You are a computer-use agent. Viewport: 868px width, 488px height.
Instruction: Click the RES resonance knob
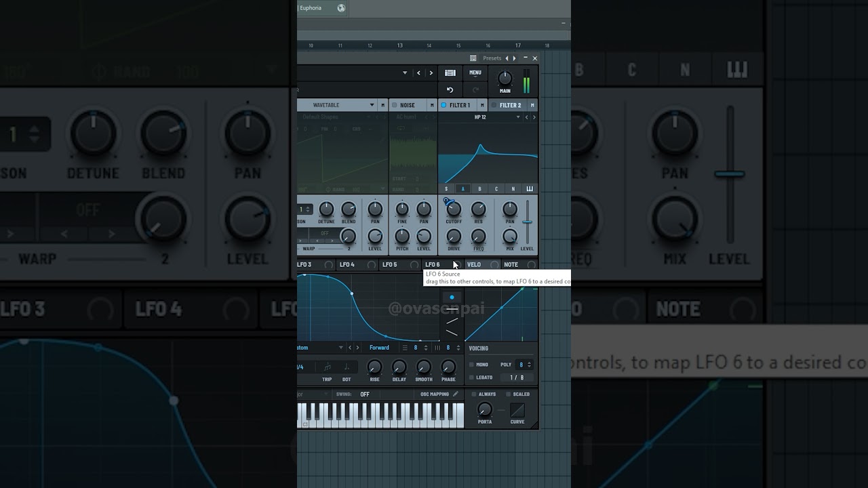479,209
